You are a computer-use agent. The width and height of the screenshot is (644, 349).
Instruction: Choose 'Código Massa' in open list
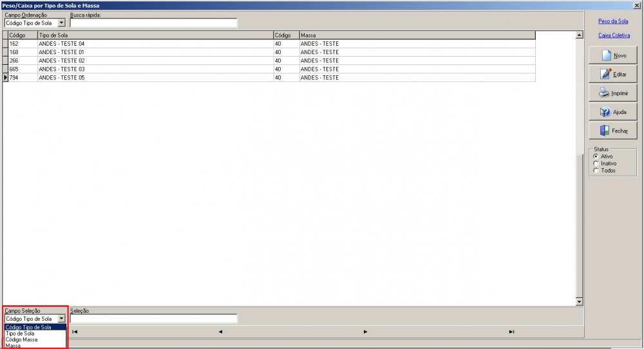35,339
